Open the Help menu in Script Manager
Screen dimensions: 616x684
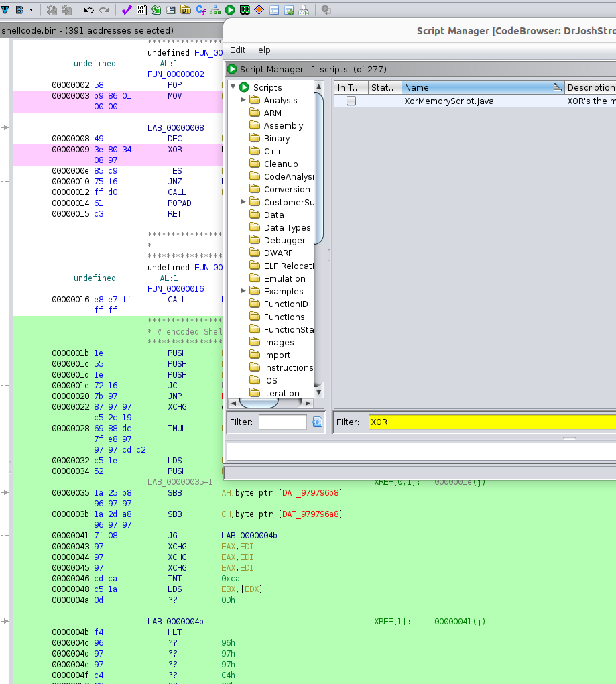coord(261,50)
